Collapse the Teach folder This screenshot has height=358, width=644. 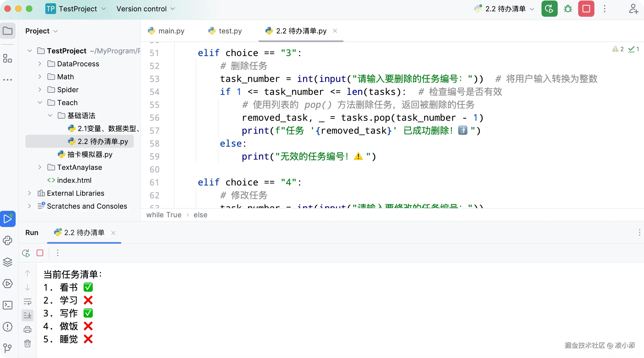tap(40, 102)
